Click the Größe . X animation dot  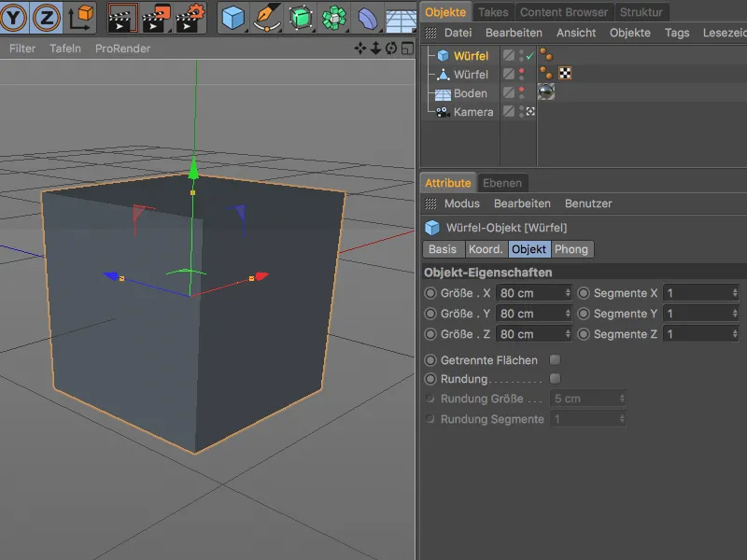tap(430, 293)
